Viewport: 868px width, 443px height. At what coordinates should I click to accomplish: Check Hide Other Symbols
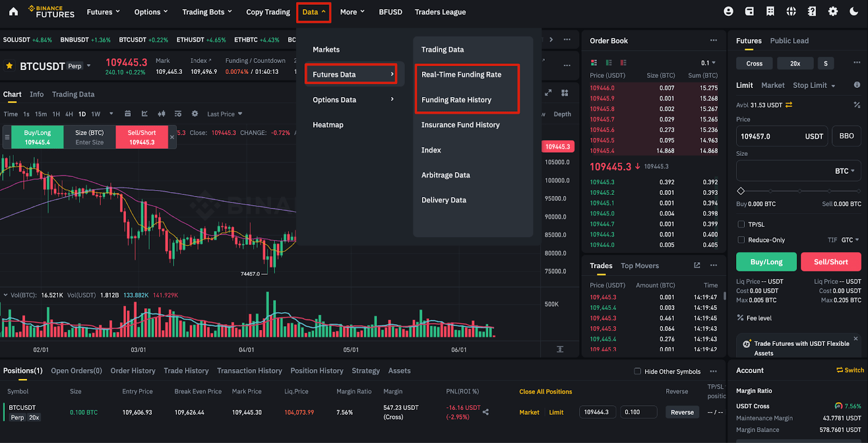coord(637,371)
